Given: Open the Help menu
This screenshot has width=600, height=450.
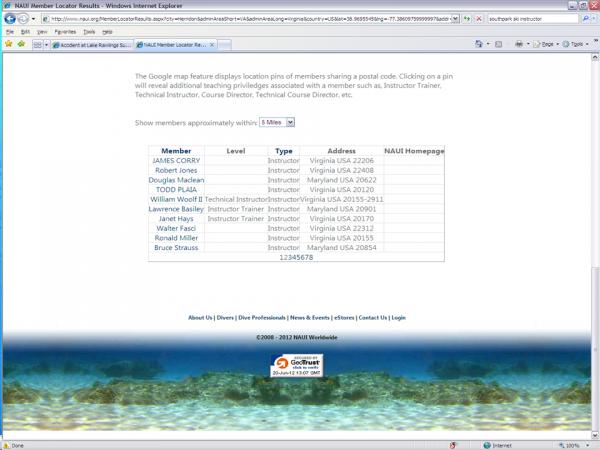Looking at the screenshot, I should (108, 32).
